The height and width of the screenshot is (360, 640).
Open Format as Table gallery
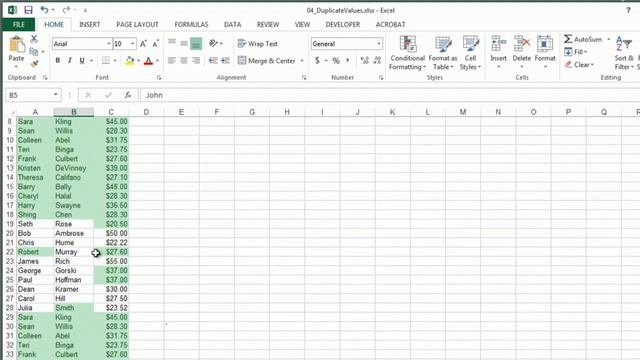tap(443, 53)
